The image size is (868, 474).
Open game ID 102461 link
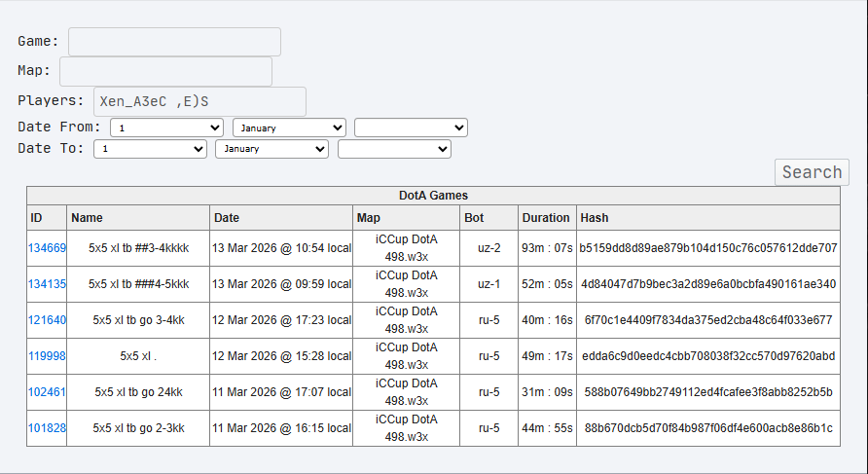(47, 392)
